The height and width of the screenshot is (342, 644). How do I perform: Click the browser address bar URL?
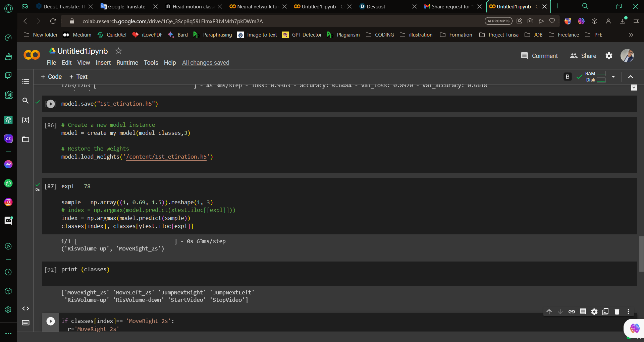click(x=172, y=21)
